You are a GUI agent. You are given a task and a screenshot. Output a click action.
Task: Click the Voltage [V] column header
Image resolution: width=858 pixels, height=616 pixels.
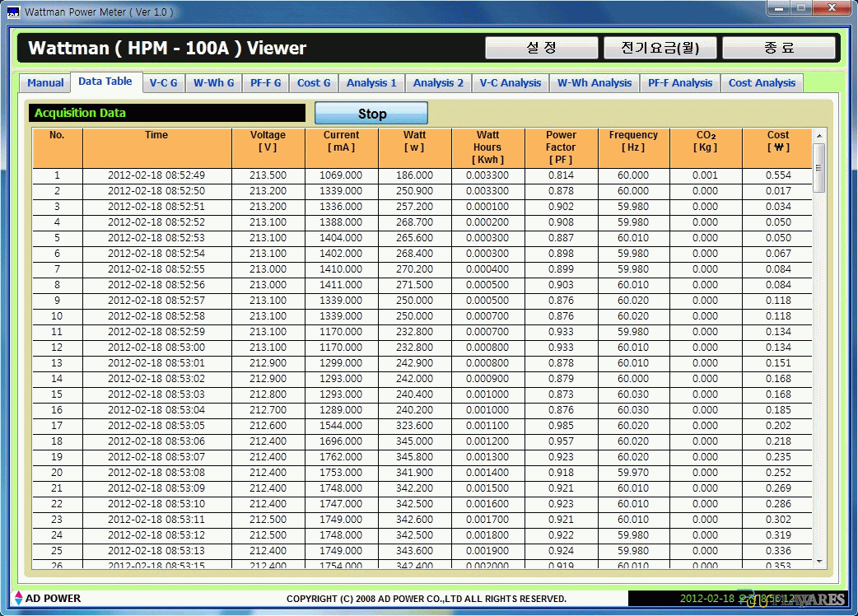click(268, 147)
